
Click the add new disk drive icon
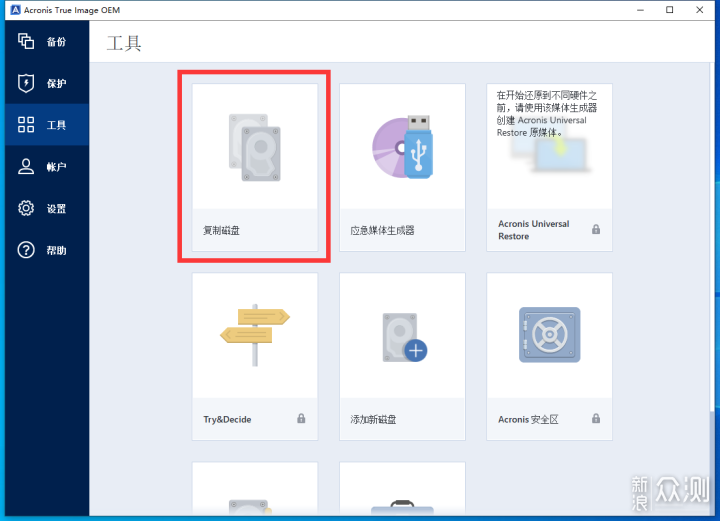coord(405,337)
